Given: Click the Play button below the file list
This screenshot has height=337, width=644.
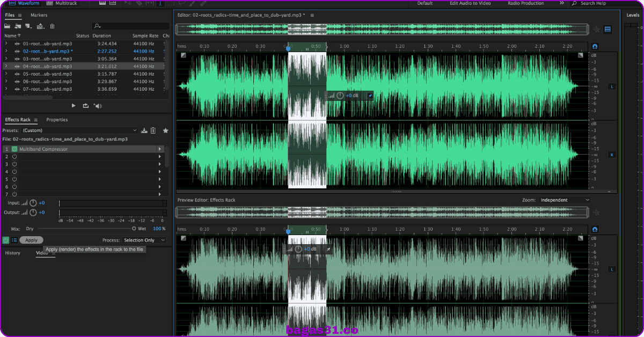Looking at the screenshot, I should click(74, 106).
